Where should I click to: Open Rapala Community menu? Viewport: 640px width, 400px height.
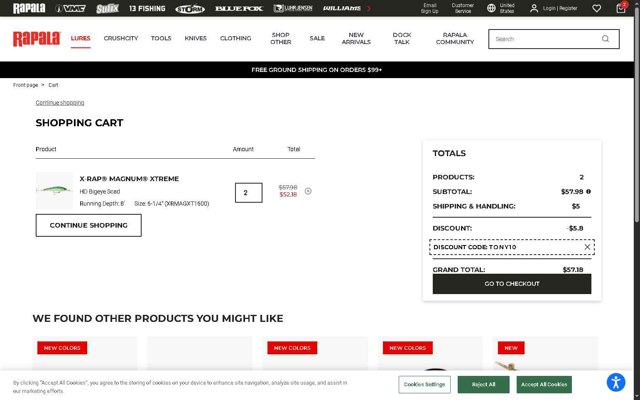coord(455,38)
